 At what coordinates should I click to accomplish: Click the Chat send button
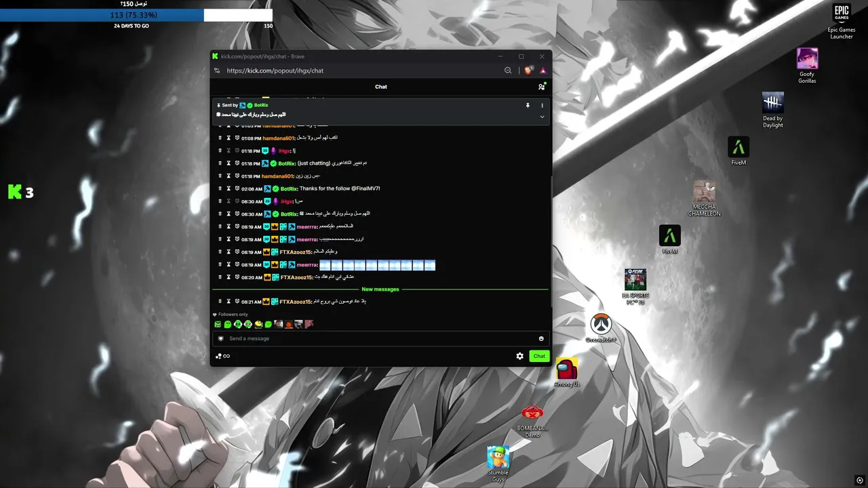tap(539, 356)
